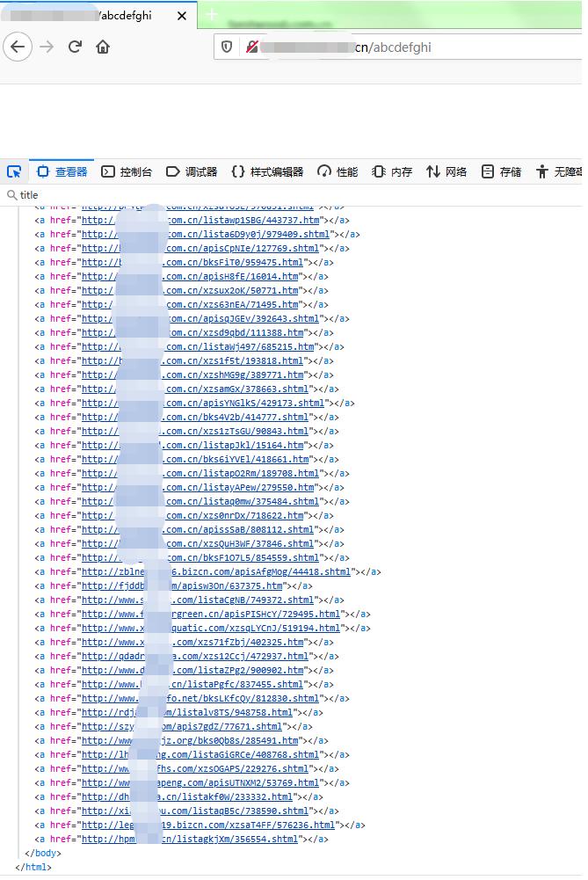Open link ending xzs1zTsGU/90843.html

click(195, 431)
